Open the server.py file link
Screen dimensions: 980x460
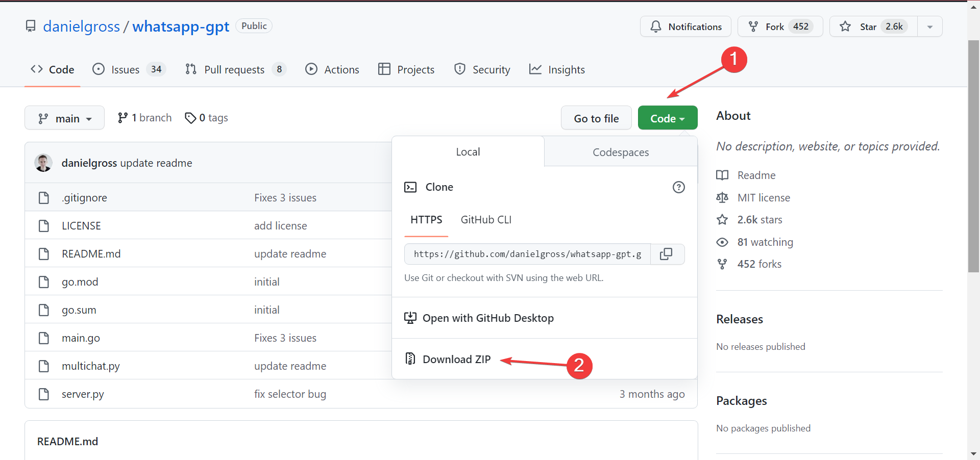tap(83, 394)
